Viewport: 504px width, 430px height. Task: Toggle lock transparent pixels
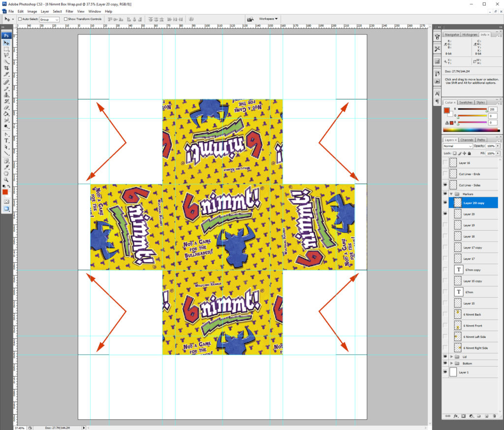[x=454, y=154]
